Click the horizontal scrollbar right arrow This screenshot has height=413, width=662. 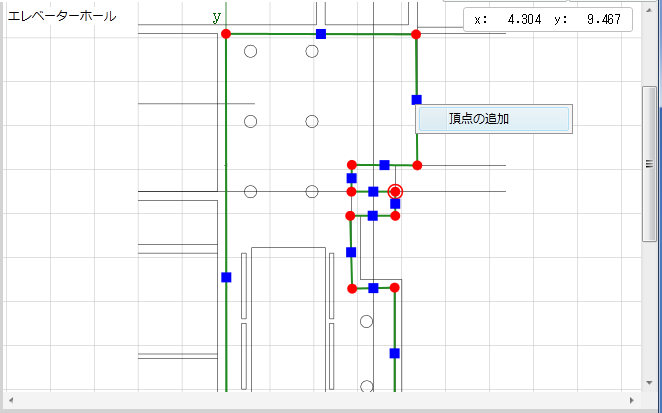pyautogui.click(x=632, y=400)
